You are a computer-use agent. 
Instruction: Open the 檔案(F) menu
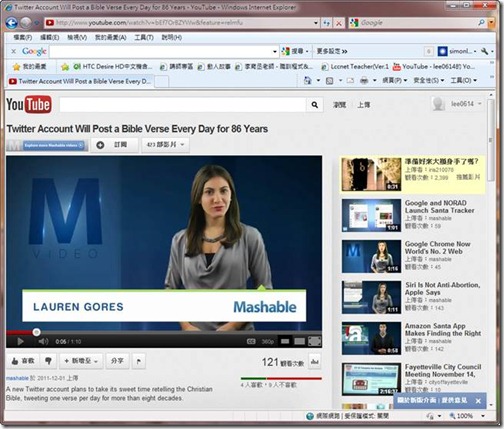(23, 37)
